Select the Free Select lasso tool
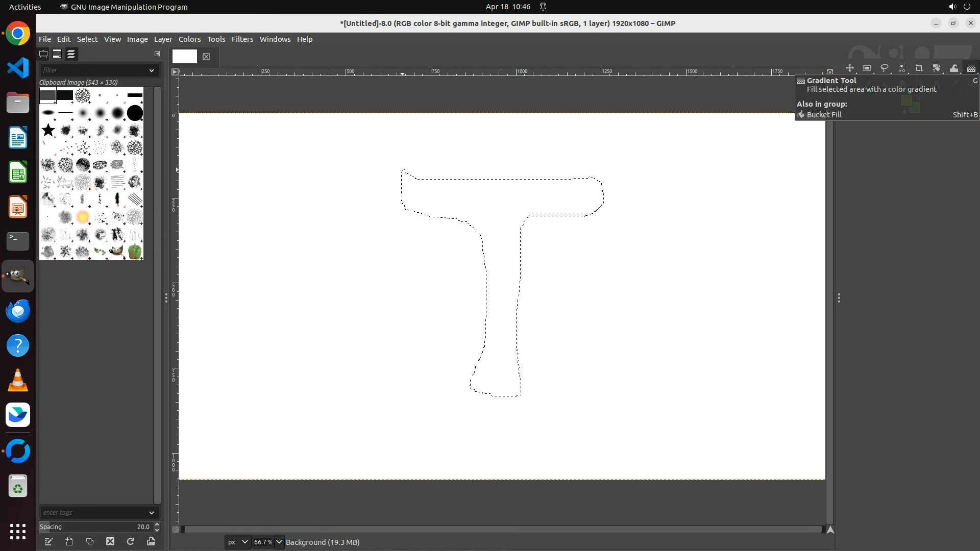980x551 pixels. coord(884,68)
